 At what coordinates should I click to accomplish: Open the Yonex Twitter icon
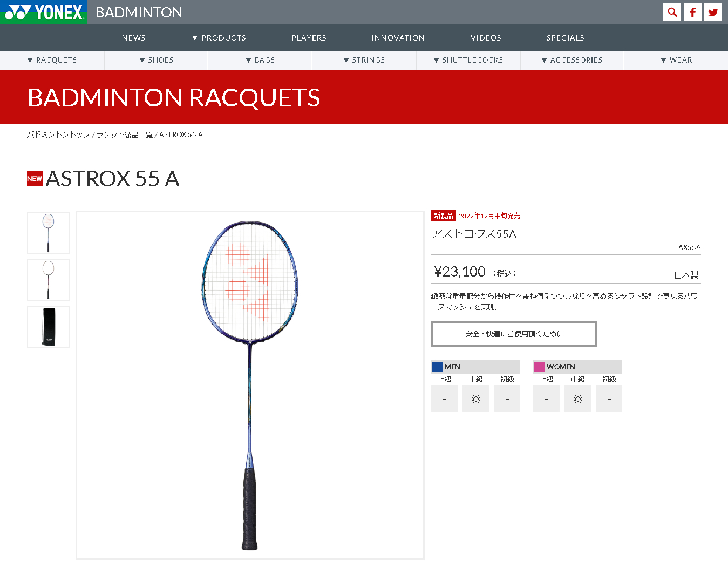[713, 12]
